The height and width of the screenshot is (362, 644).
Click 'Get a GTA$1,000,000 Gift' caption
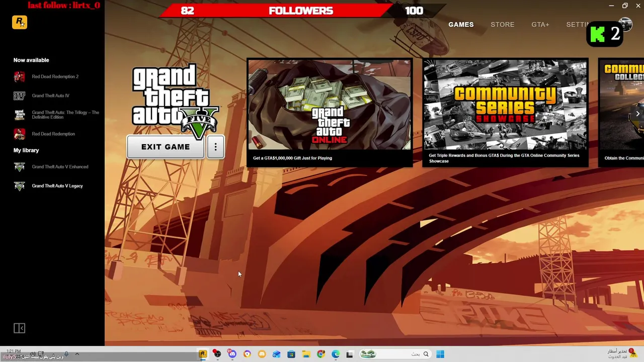[x=292, y=158]
